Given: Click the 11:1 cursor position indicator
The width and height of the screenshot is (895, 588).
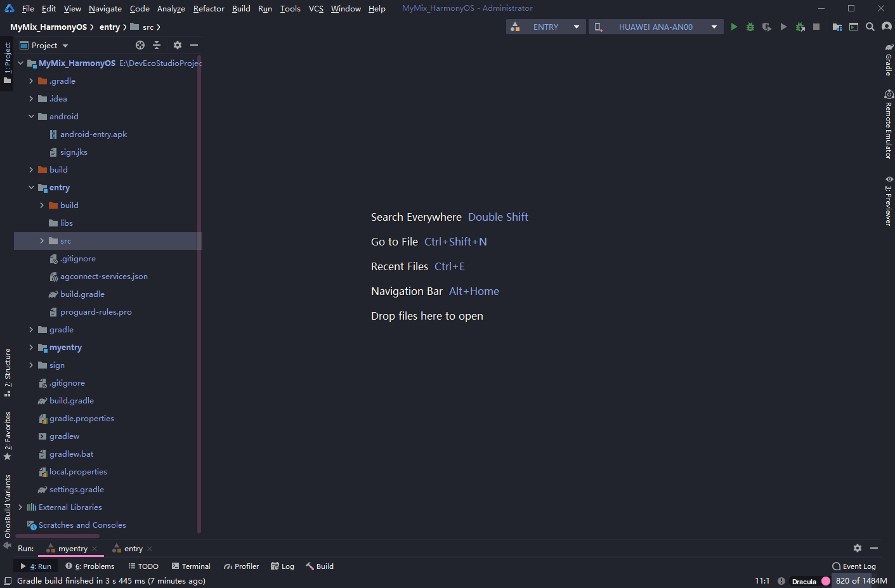Looking at the screenshot, I should (x=762, y=581).
